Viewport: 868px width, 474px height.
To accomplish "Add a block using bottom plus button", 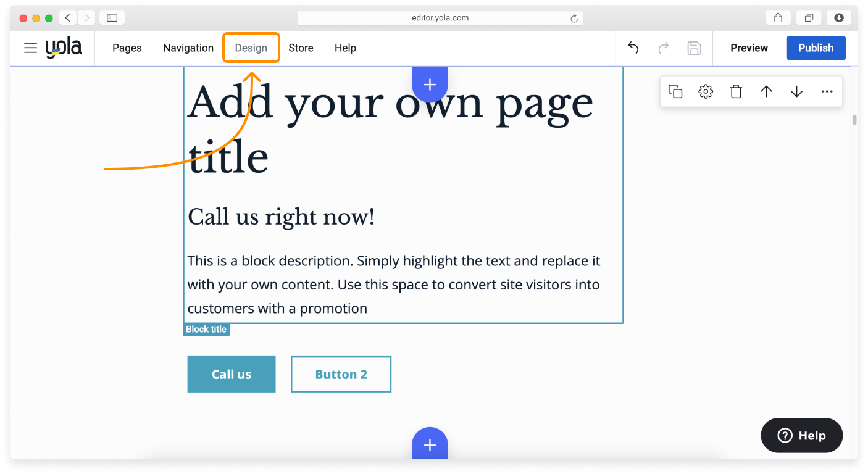I will click(430, 444).
